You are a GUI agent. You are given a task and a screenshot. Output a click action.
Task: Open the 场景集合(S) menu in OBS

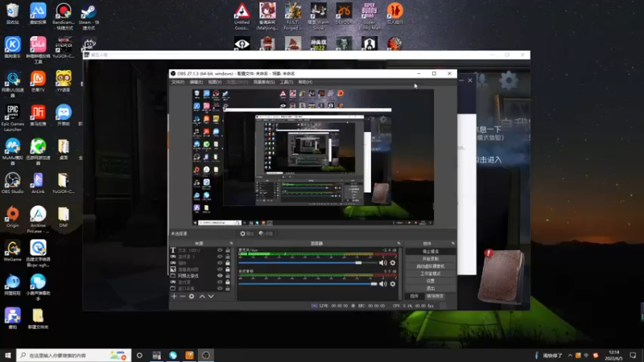264,82
